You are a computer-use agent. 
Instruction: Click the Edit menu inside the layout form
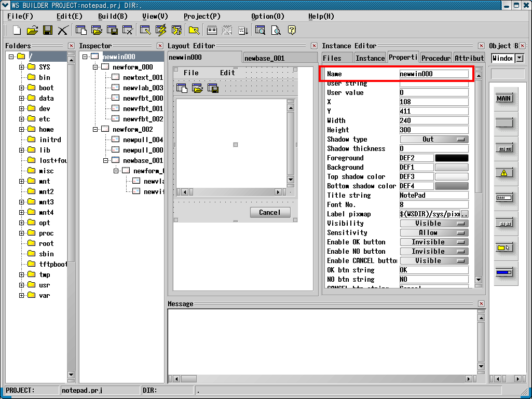[x=227, y=73]
